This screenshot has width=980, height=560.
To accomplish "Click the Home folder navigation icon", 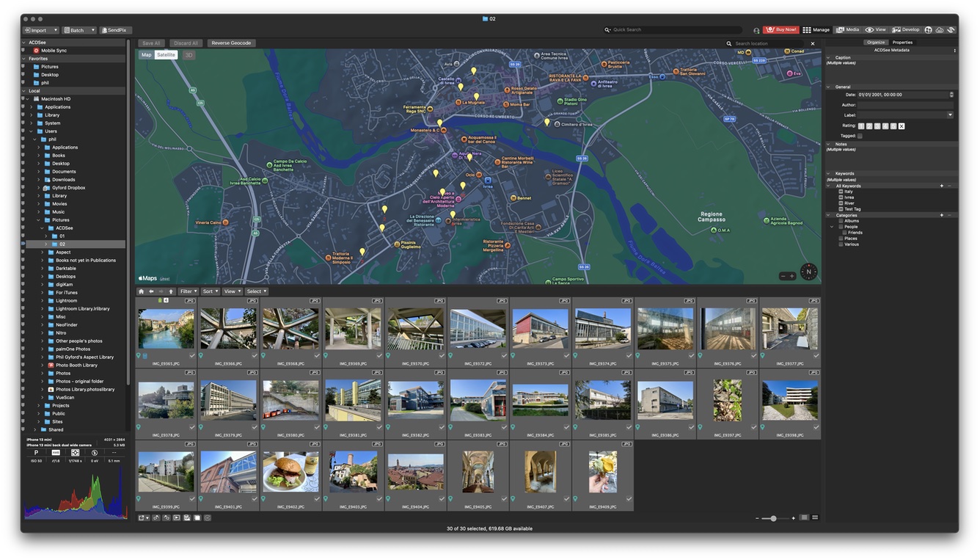I will 142,291.
